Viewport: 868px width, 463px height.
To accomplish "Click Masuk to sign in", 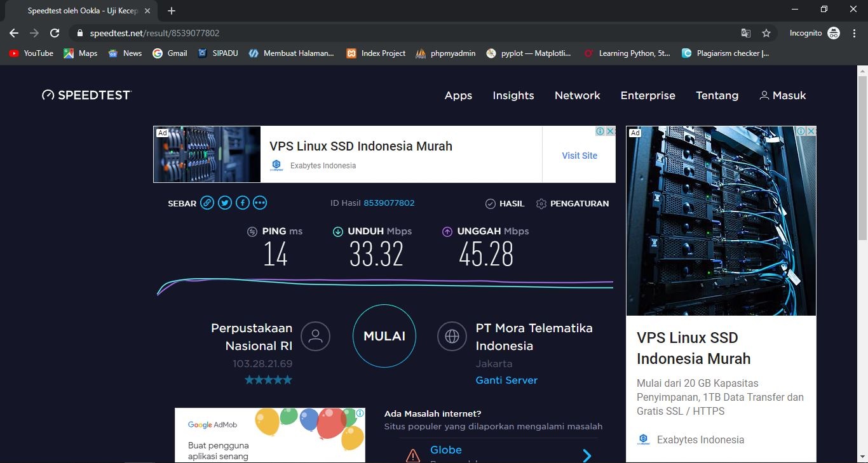I will [783, 95].
